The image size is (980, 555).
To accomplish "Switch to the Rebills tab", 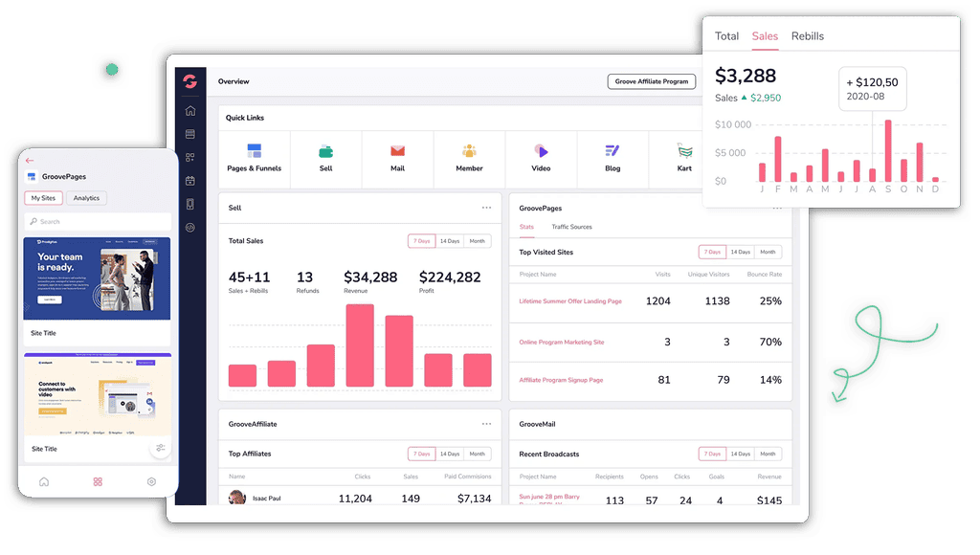I will point(808,36).
